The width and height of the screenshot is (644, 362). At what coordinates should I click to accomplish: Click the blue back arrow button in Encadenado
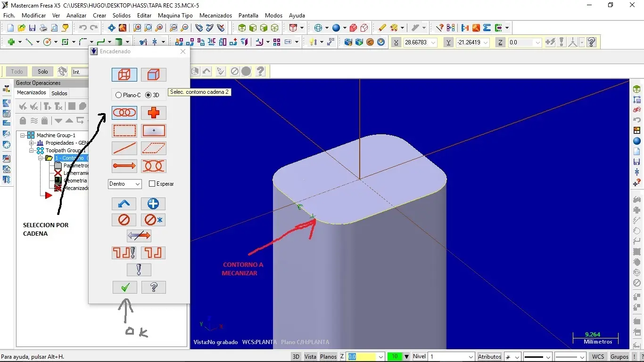pos(124,204)
